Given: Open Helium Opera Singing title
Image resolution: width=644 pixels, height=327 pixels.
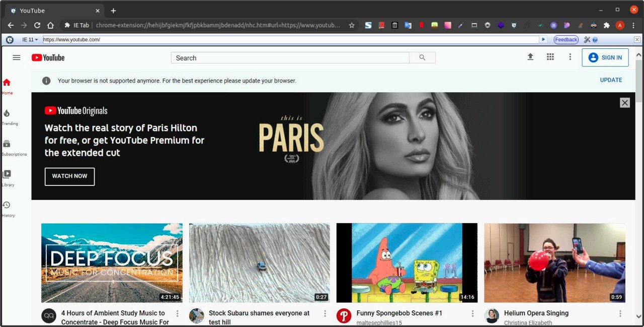Looking at the screenshot, I should click(x=536, y=313).
